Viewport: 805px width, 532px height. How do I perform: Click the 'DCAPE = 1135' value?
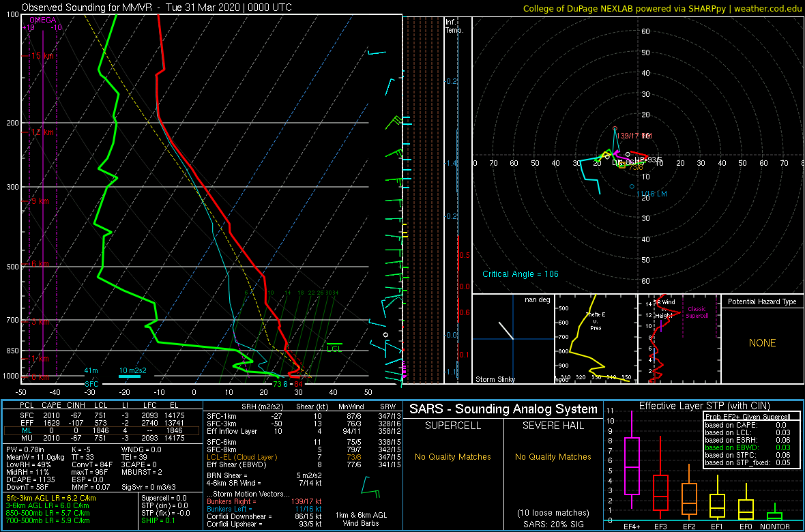[31, 479]
